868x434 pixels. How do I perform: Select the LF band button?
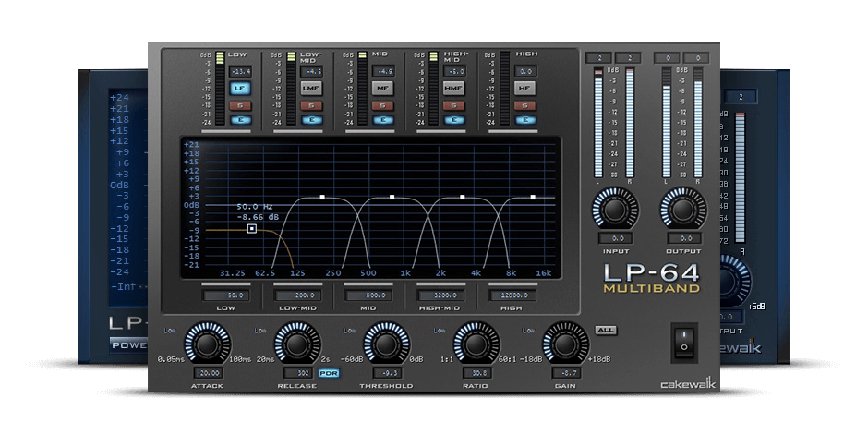point(240,88)
